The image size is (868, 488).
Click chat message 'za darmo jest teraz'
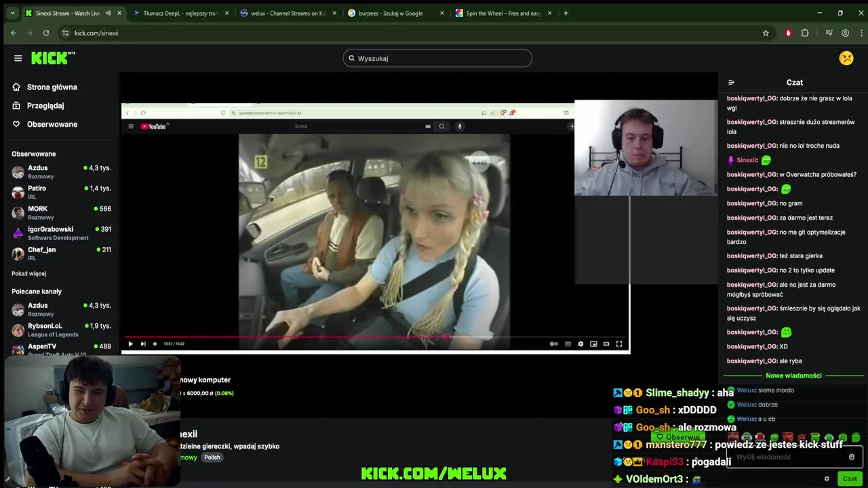point(806,218)
